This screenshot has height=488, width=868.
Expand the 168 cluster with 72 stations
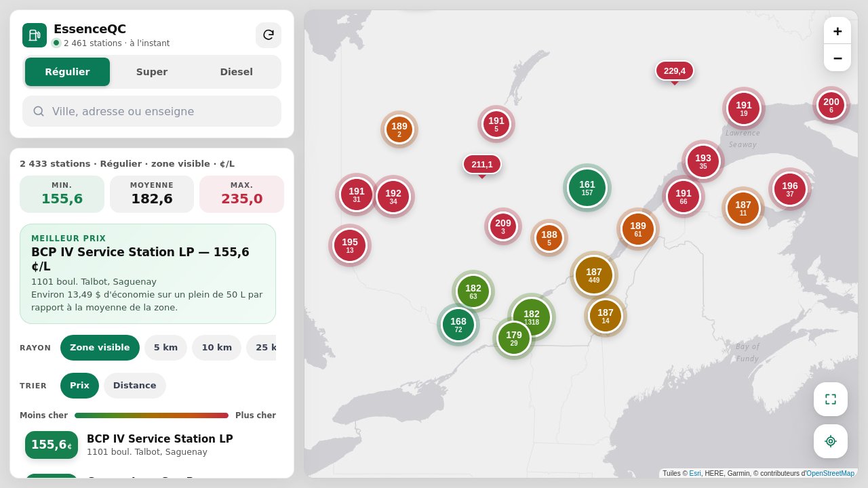[458, 325]
